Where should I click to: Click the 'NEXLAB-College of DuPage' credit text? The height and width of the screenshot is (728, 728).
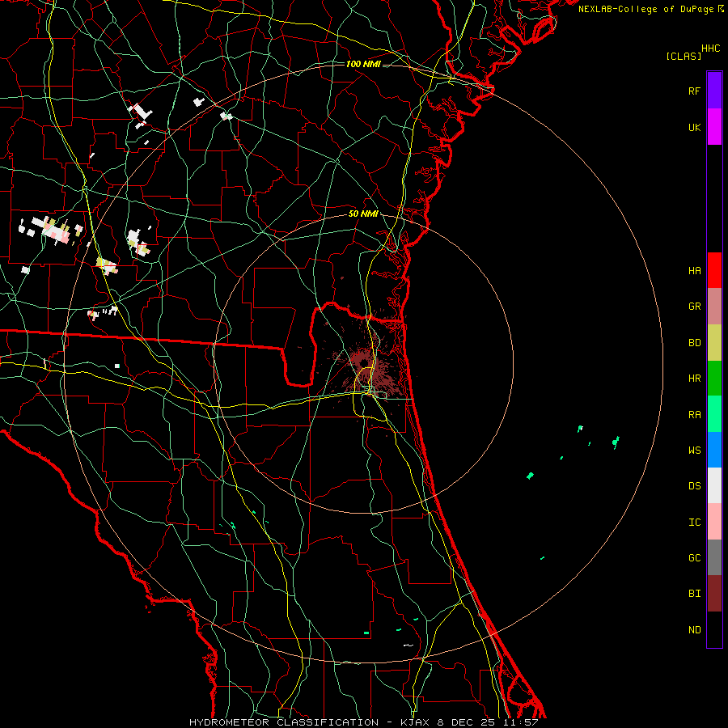click(x=645, y=9)
